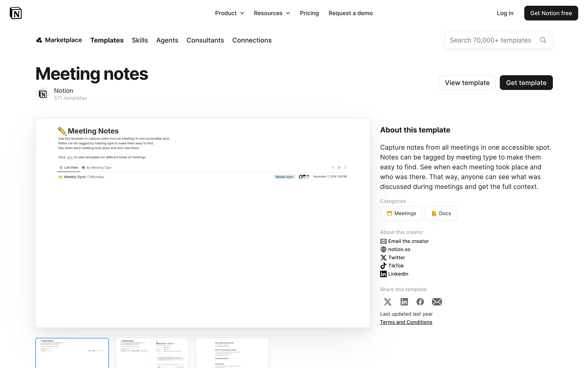Open Notion creator name link
588x368 pixels.
(63, 91)
